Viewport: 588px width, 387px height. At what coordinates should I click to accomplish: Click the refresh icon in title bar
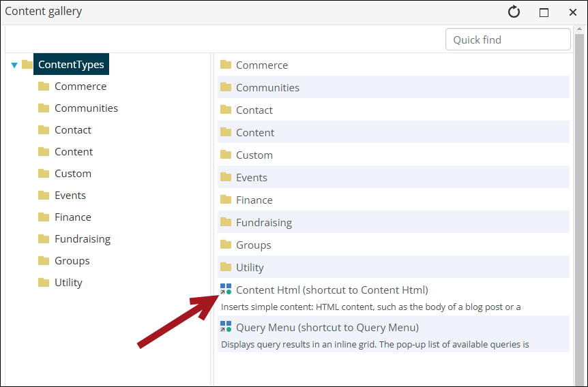point(514,12)
